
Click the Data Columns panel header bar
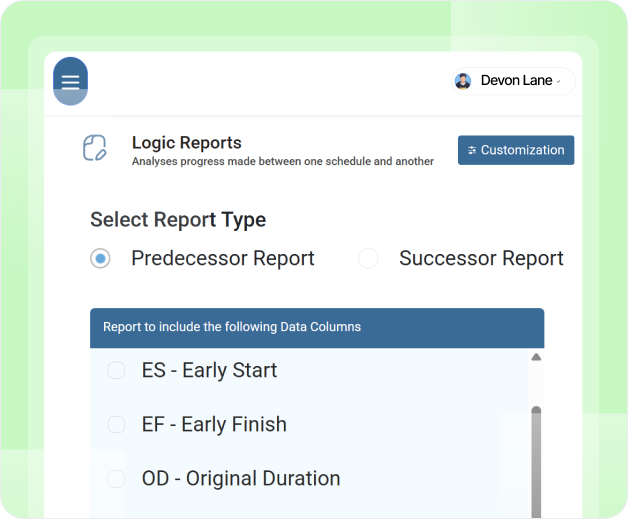(x=317, y=328)
